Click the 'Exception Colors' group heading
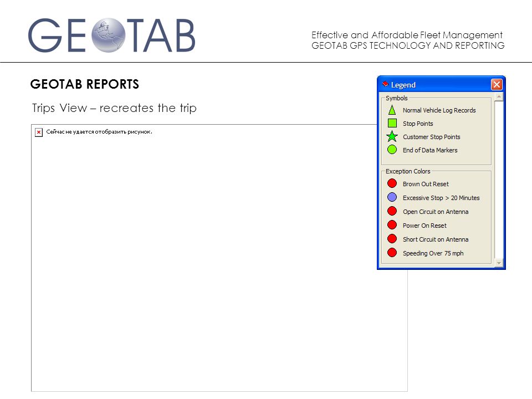Image resolution: width=532 pixels, height=399 pixels. (x=408, y=171)
